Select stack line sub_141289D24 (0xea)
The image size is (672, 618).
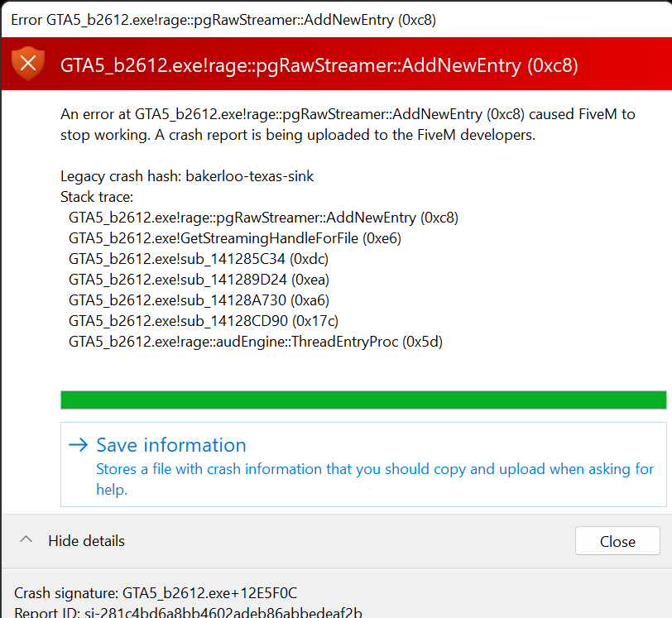pos(199,280)
